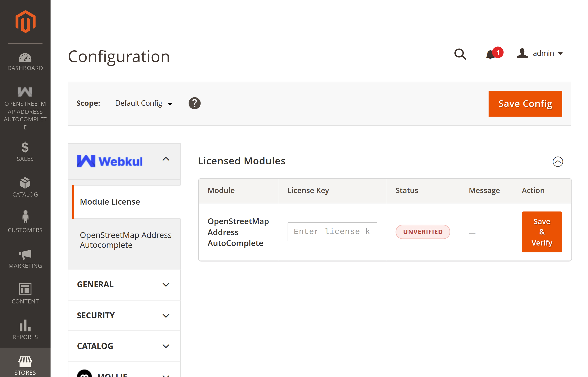Expand the GENERAL config section

coord(124,284)
